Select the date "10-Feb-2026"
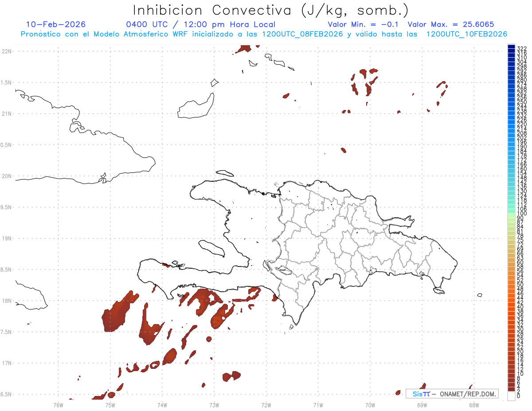532x411 pixels. (x=56, y=24)
